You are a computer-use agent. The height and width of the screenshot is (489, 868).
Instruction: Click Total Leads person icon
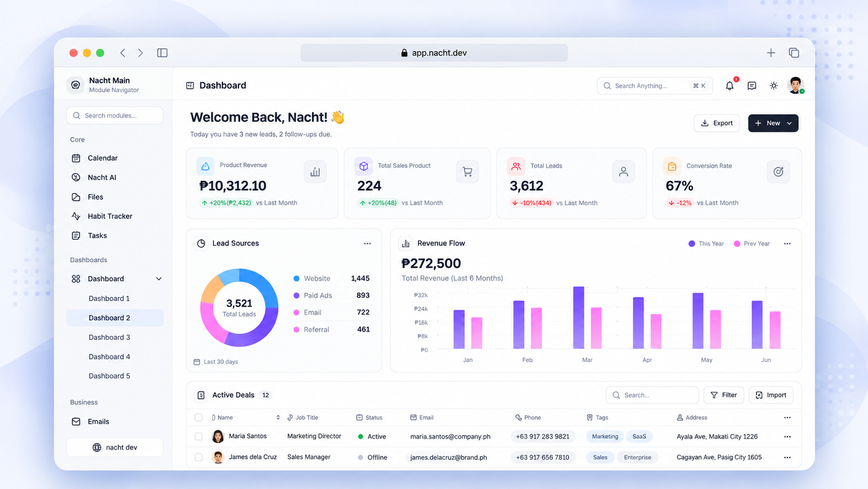(x=623, y=172)
